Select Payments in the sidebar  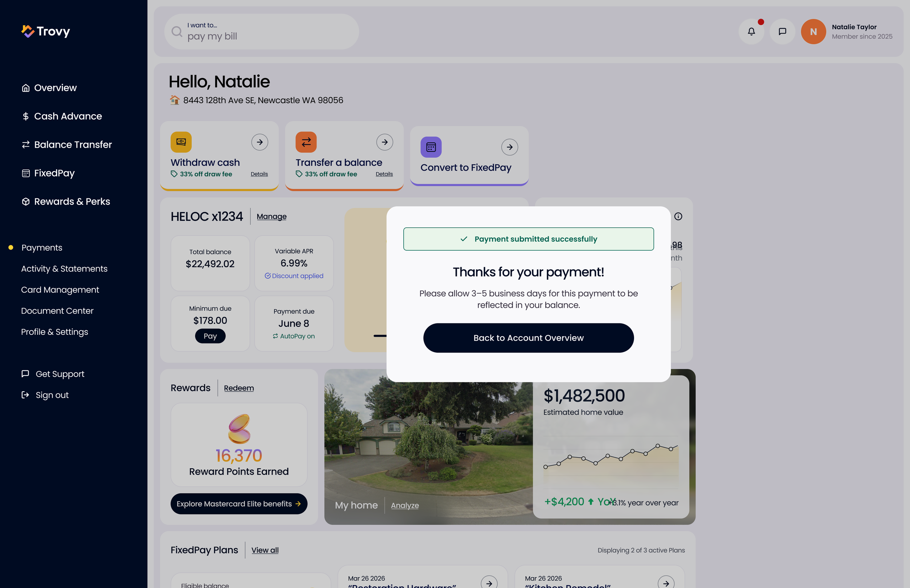pos(41,247)
